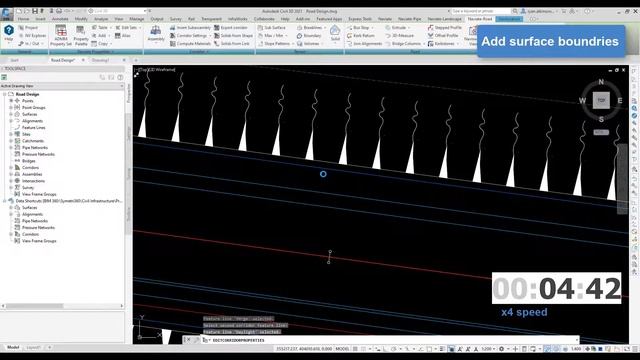
Task: Open the Table dropdown in the ribbon
Action: 101,28
